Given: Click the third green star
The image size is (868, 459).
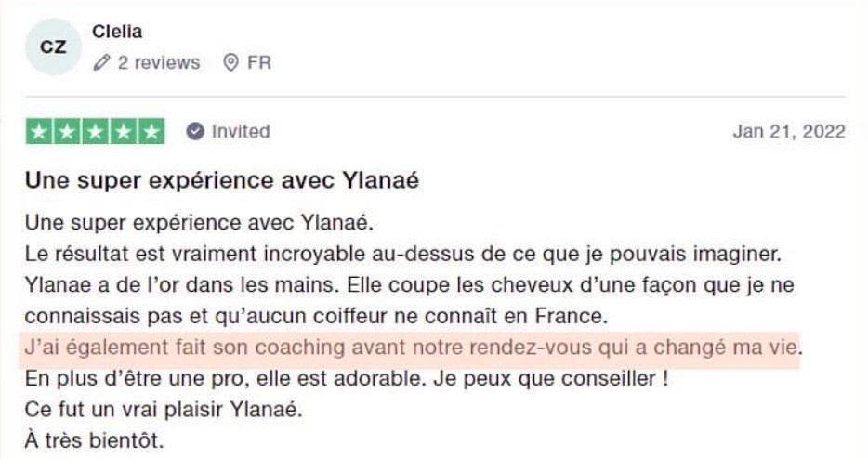Looking at the screenshot, I should coord(95,132).
